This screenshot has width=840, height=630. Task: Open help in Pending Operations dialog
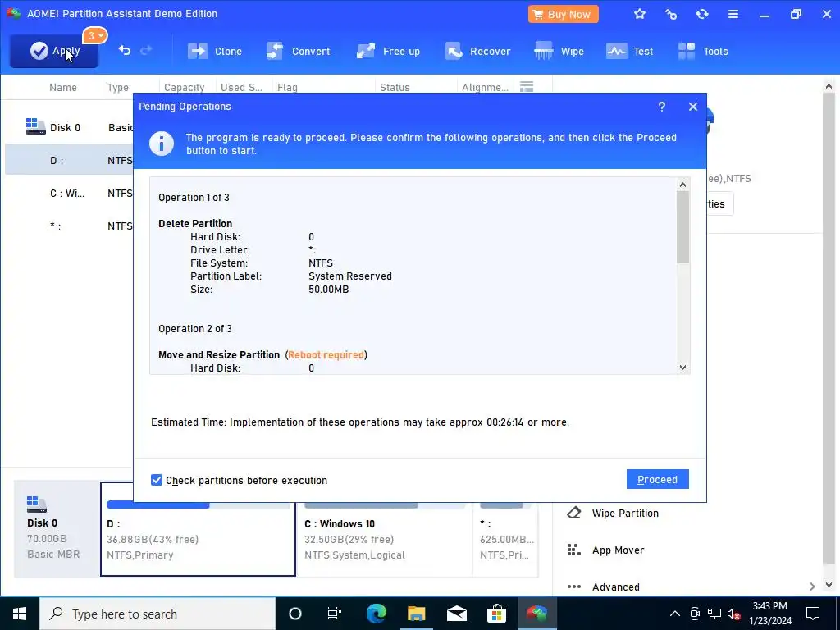[662, 107]
